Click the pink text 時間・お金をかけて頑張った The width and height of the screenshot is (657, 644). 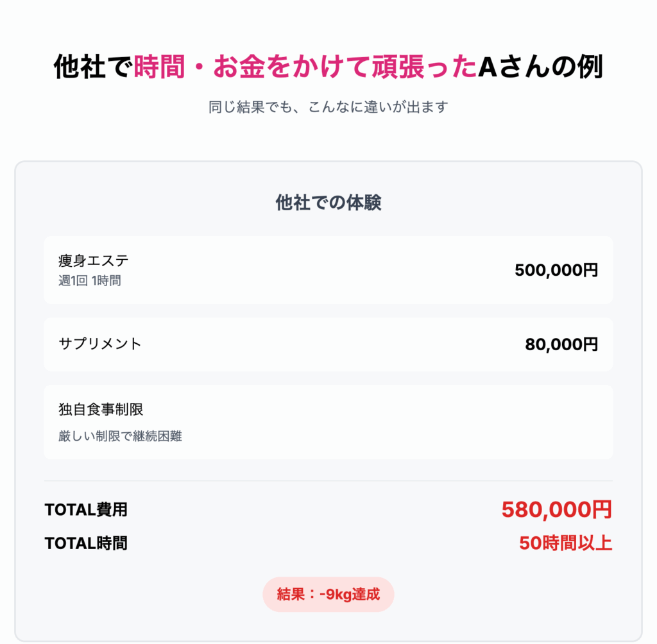[305, 67]
